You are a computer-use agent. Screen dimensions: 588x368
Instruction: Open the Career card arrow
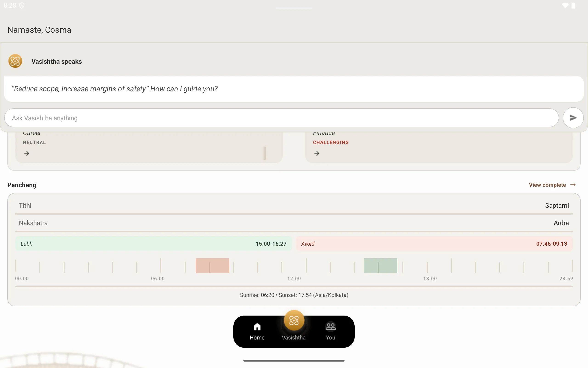click(27, 153)
